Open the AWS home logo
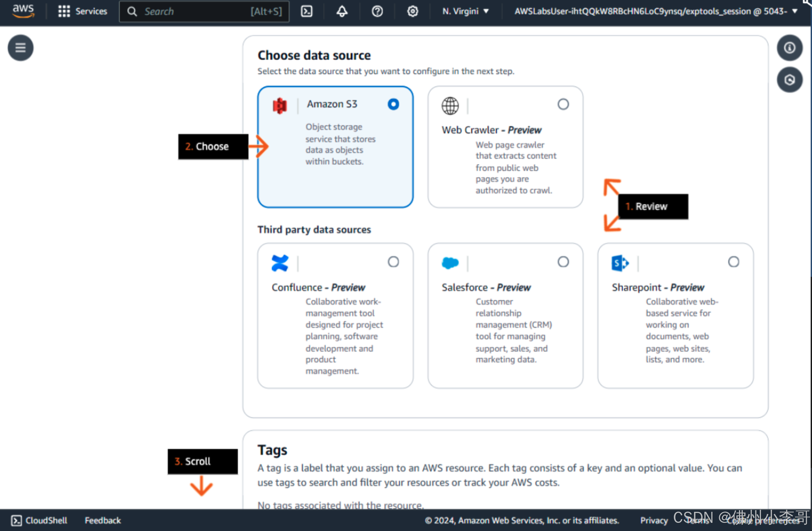 (x=23, y=11)
